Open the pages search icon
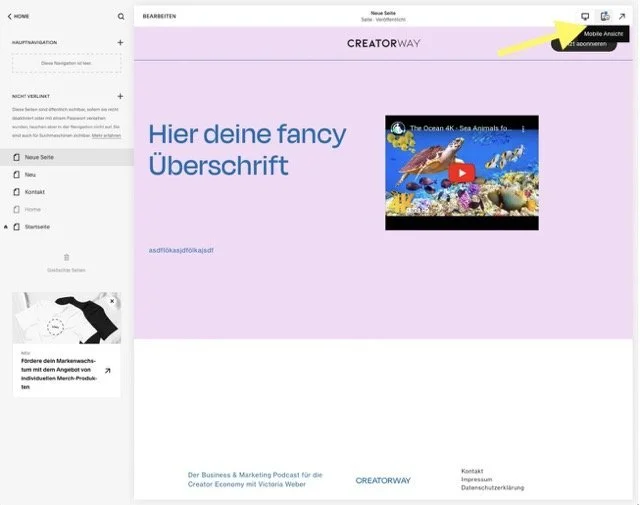The image size is (640, 505). click(x=121, y=16)
